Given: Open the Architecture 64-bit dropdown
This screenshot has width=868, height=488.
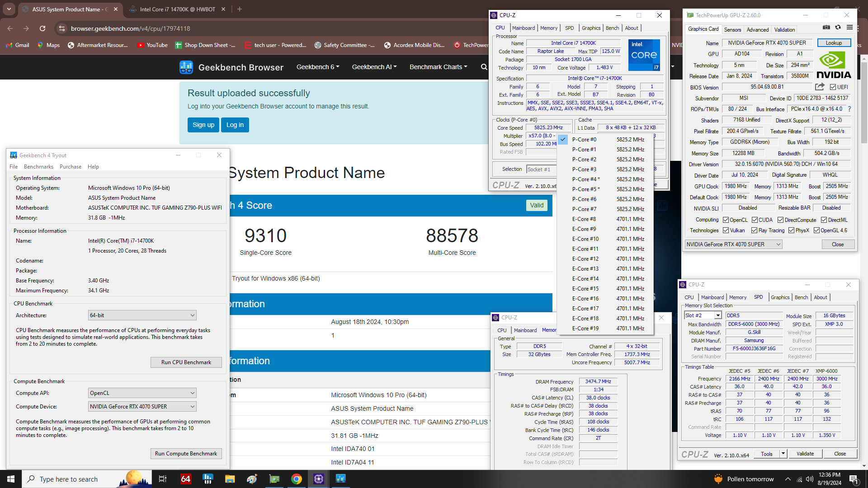Looking at the screenshot, I should [142, 315].
